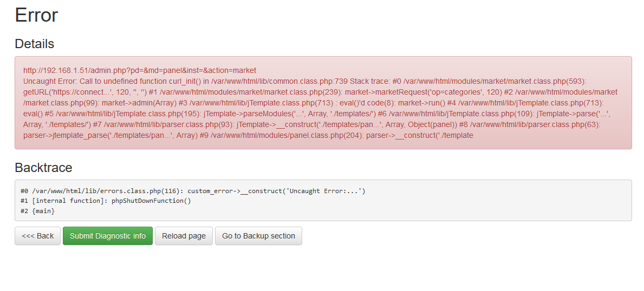Click the phpShutDownFunction() backtrace line
Screen dimensions: 644x291
coord(151,201)
